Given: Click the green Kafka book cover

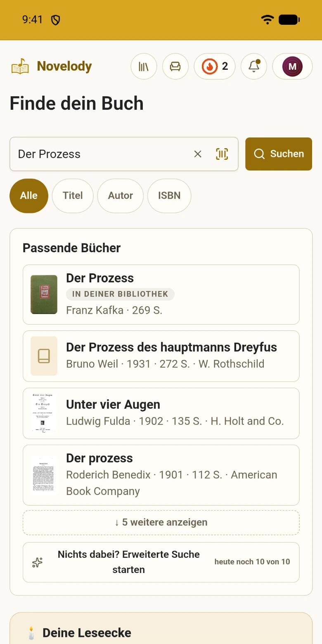Looking at the screenshot, I should (44, 294).
